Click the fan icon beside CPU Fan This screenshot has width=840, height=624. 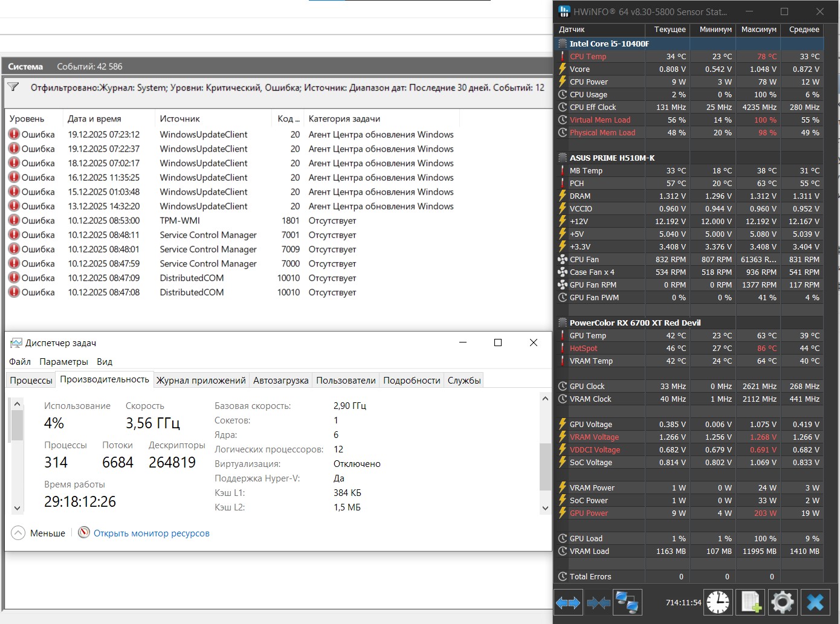click(563, 259)
